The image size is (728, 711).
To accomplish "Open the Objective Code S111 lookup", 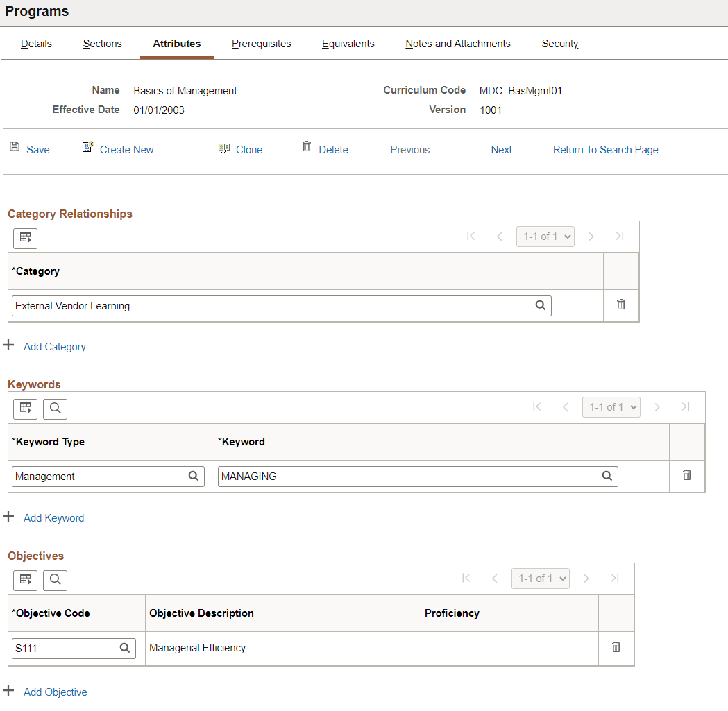I will [124, 648].
